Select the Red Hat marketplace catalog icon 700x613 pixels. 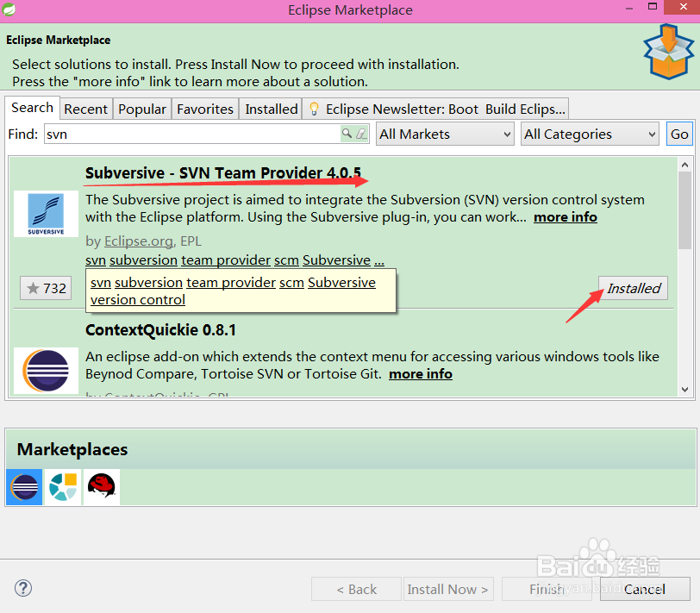coord(102,487)
